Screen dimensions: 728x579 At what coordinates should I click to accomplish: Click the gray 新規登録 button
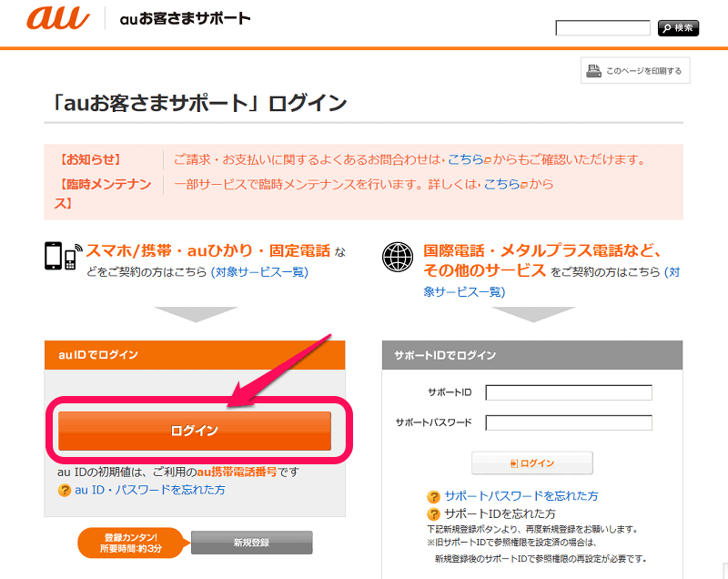pyautogui.click(x=252, y=543)
